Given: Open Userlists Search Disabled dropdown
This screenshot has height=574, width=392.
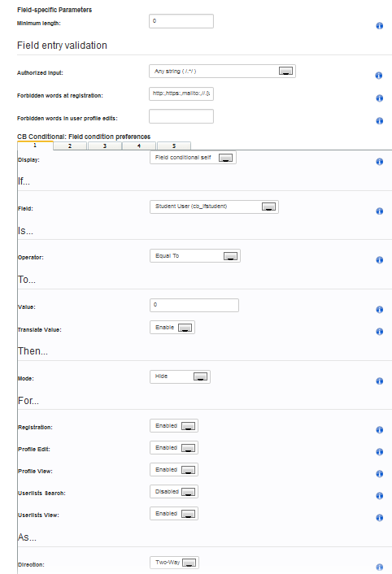Looking at the screenshot, I should coord(174,492).
